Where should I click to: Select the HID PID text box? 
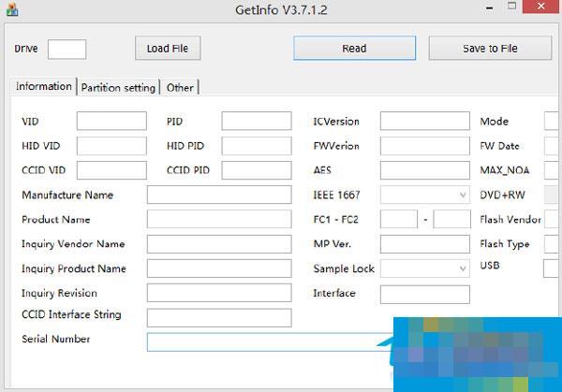[257, 146]
